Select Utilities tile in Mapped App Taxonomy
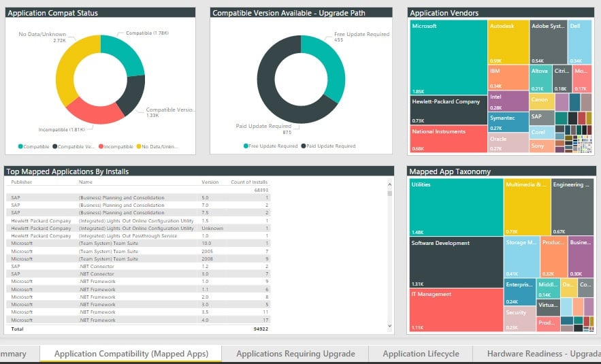601x364 pixels. tap(456, 207)
